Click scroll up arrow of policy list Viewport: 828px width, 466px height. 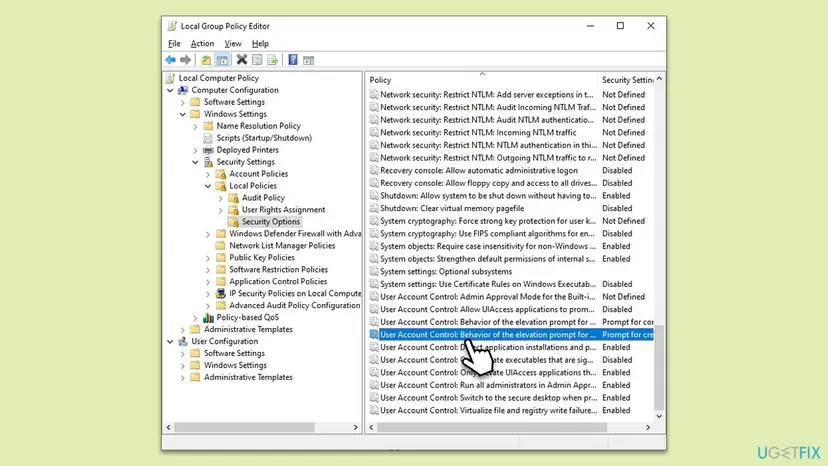pyautogui.click(x=659, y=79)
